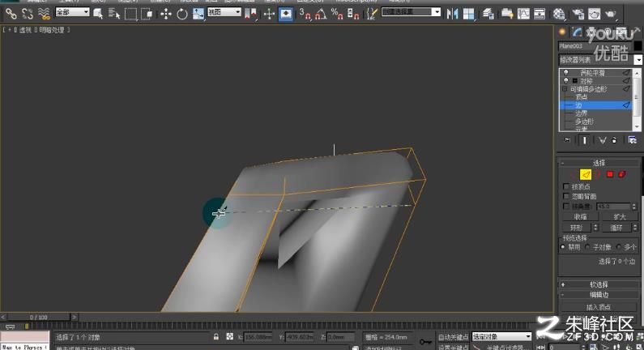The height and width of the screenshot is (350, 644).
Task: Open Select by Name list icon
Action: coord(113,14)
